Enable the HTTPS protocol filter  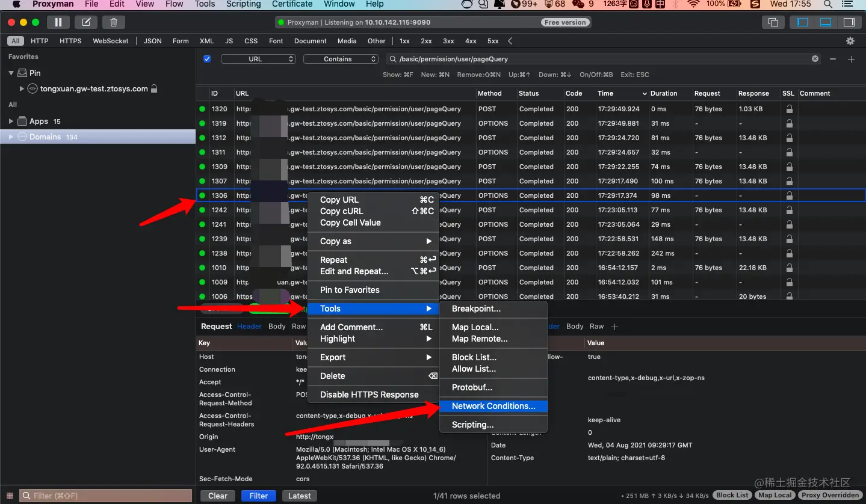tap(70, 41)
